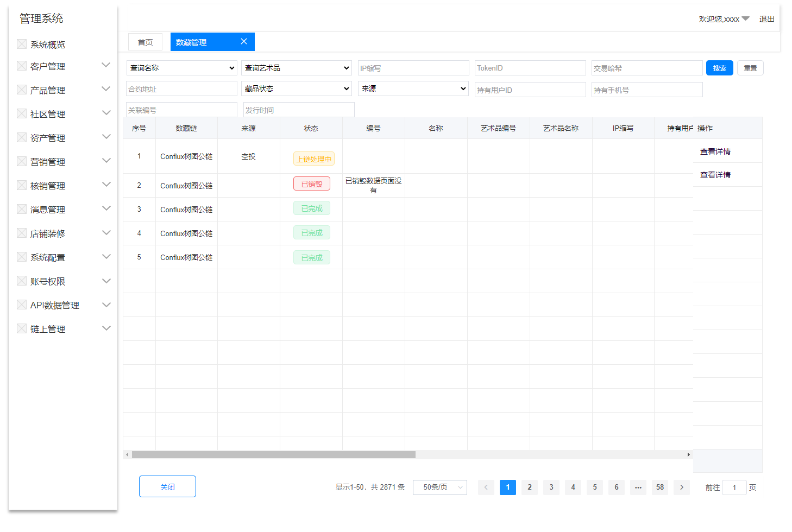
Task: Click the 已销毁 status tag
Action: coord(312,183)
